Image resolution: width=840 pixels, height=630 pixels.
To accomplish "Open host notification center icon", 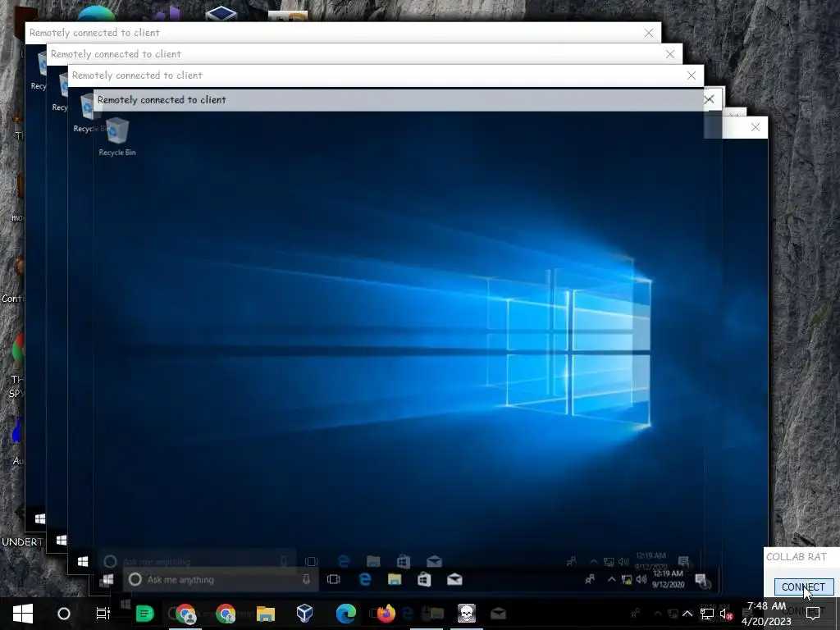I will click(x=813, y=614).
